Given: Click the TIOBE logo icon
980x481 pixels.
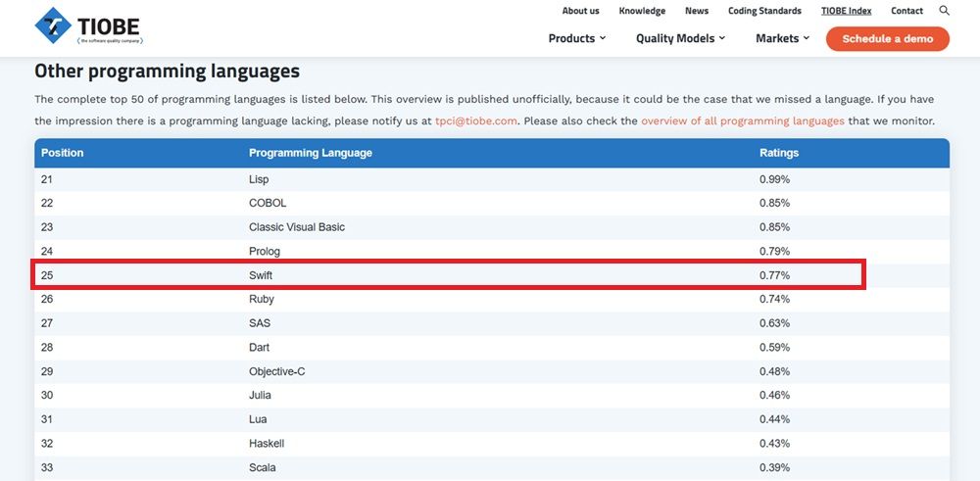Looking at the screenshot, I should pos(54,25).
